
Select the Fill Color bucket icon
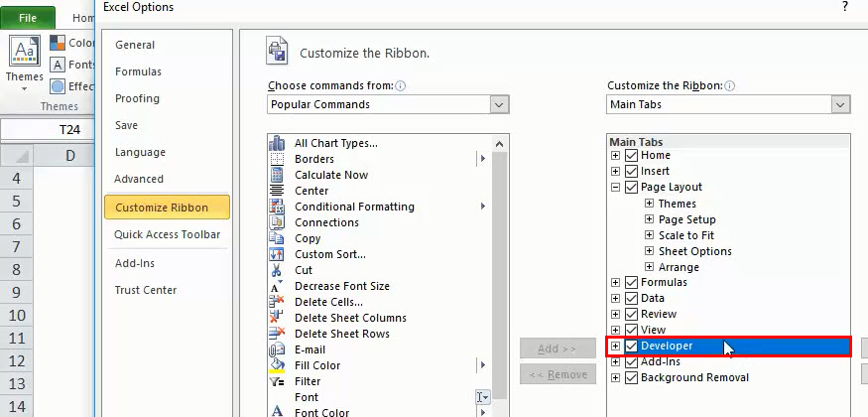click(278, 365)
